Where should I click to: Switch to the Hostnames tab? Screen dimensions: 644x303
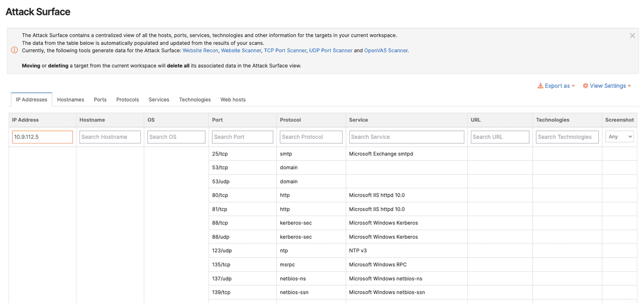(70, 100)
